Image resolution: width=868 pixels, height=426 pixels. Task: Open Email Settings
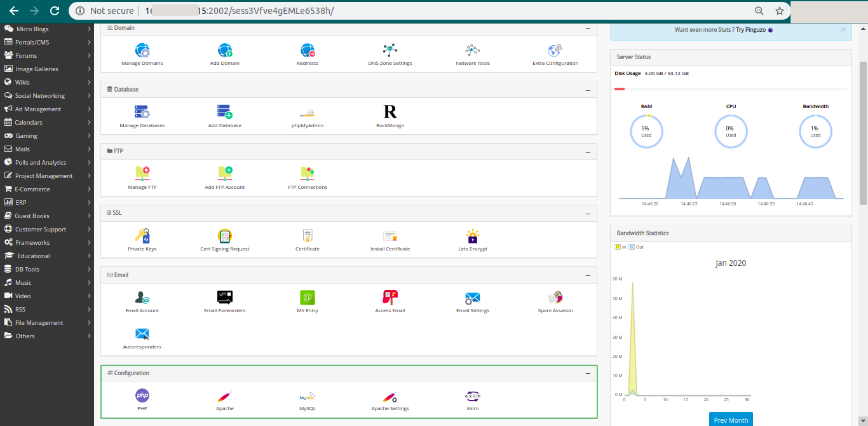pyautogui.click(x=473, y=298)
